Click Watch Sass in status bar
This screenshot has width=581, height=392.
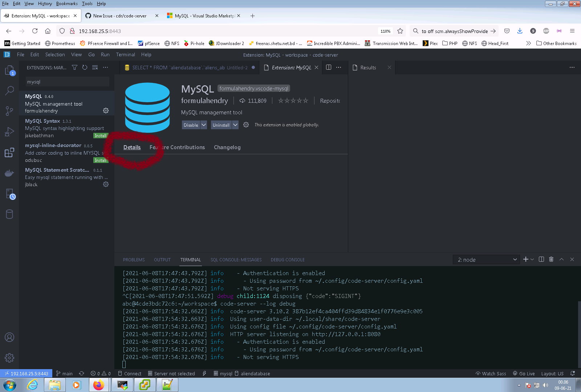click(x=491, y=373)
